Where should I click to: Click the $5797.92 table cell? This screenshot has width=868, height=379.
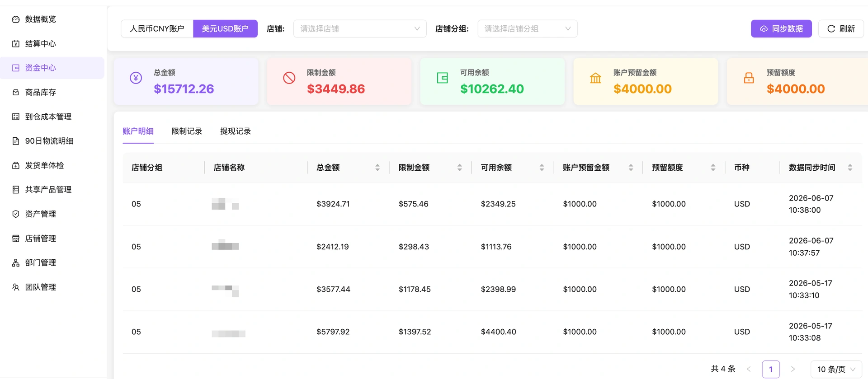[333, 332]
